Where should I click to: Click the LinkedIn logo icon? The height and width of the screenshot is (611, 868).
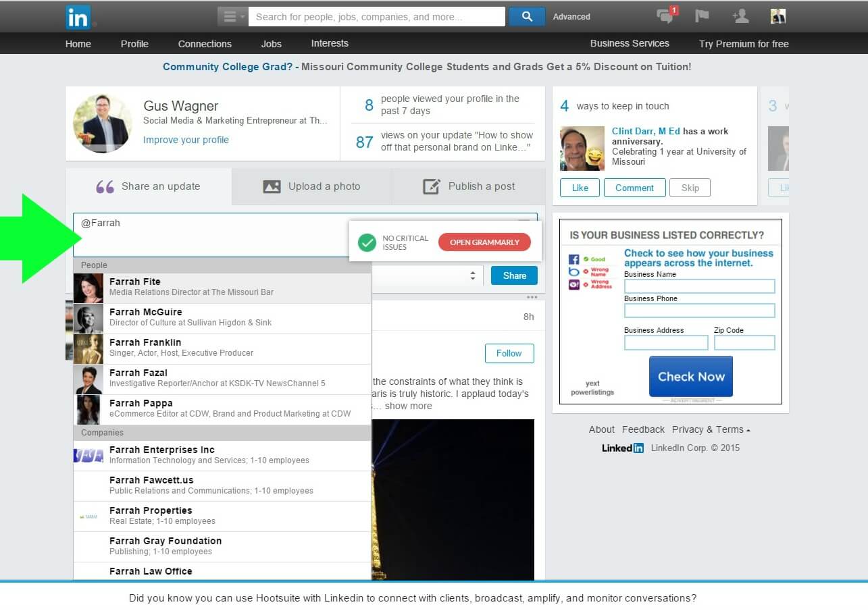click(78, 17)
